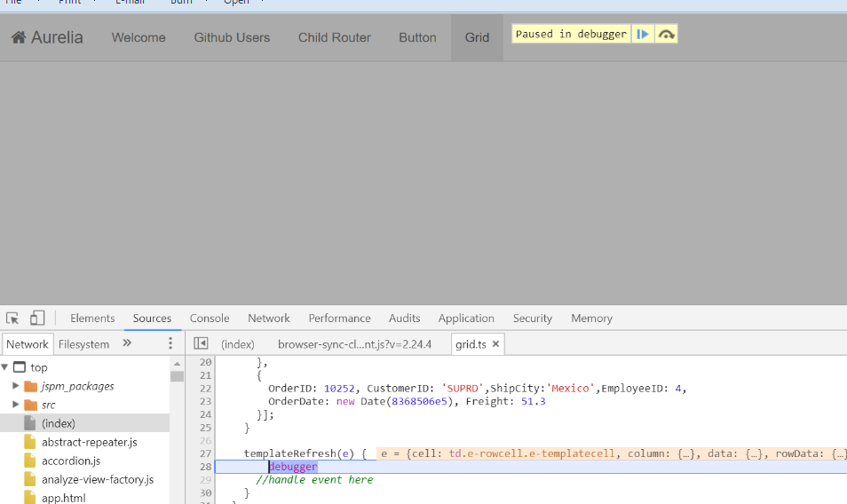
Task: Open the navigator three-dot options menu
Action: [170, 343]
